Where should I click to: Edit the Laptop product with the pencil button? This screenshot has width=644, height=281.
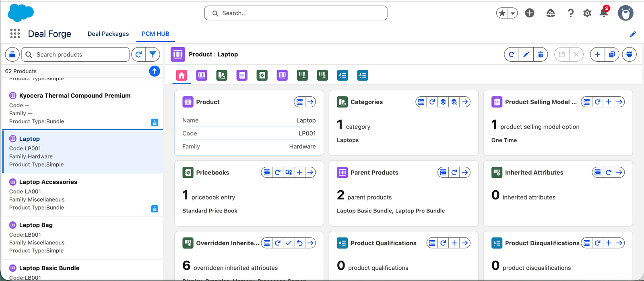coord(526,54)
